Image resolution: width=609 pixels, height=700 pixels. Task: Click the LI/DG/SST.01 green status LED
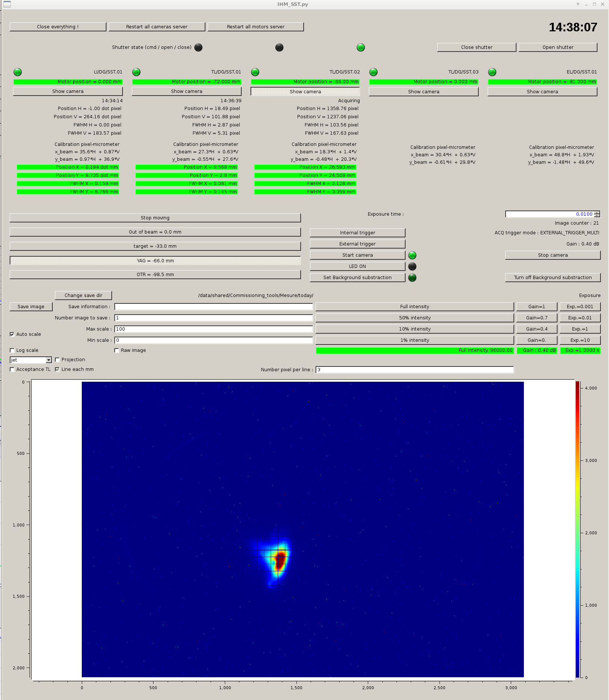[18, 72]
